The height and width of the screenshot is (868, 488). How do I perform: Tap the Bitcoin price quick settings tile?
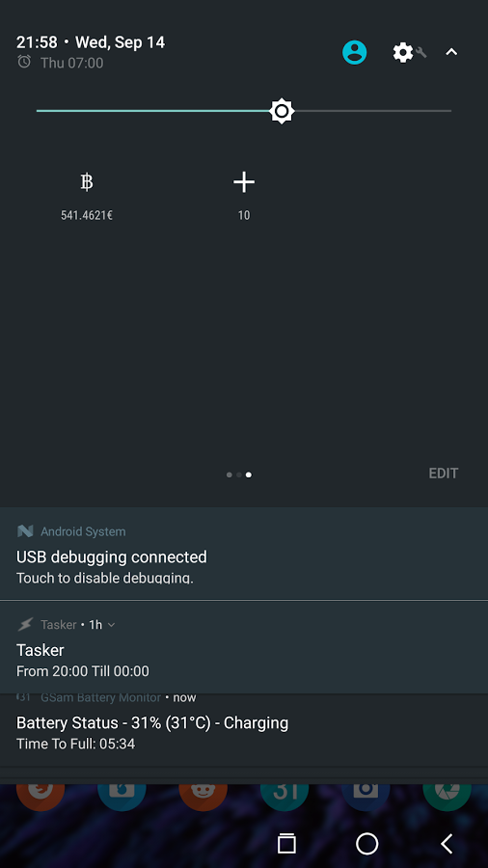tap(86, 198)
